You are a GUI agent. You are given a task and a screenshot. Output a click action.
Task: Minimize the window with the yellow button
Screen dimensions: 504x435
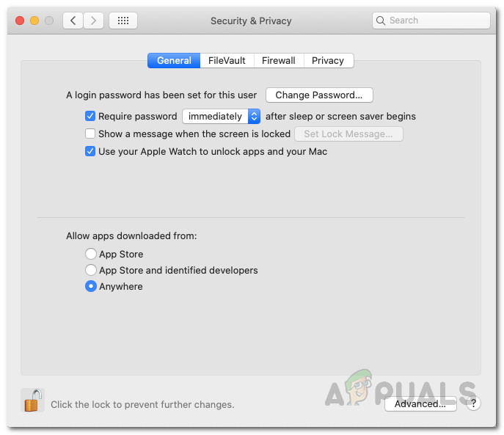tap(34, 21)
